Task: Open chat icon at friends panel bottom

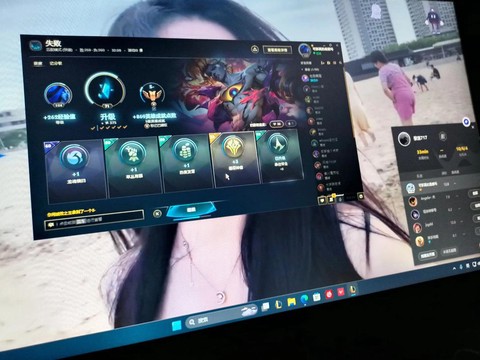Action: [322, 200]
